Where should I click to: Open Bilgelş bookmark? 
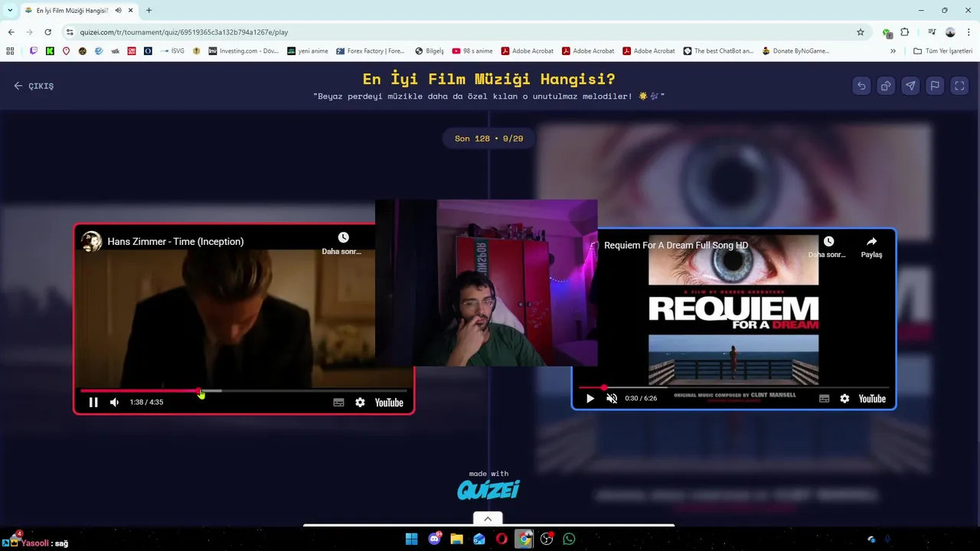[x=430, y=51]
